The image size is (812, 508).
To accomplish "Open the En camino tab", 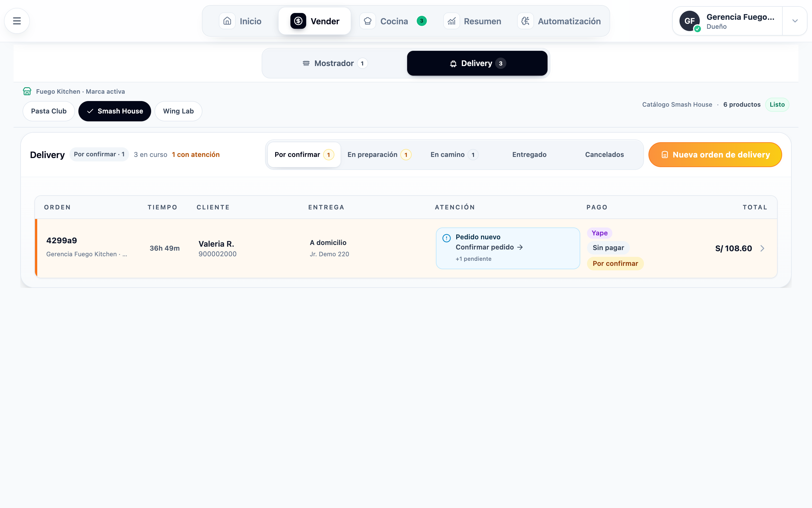I will [x=454, y=155].
